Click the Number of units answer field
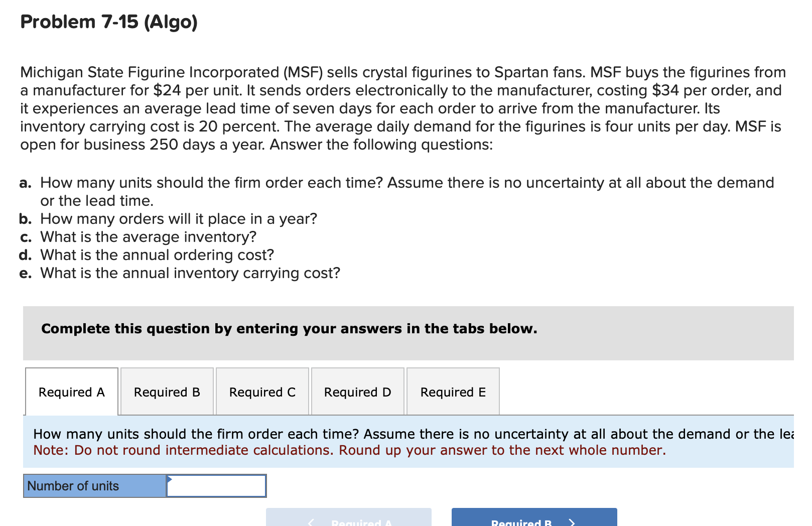Viewport: 812px width, 526px height. click(216, 486)
